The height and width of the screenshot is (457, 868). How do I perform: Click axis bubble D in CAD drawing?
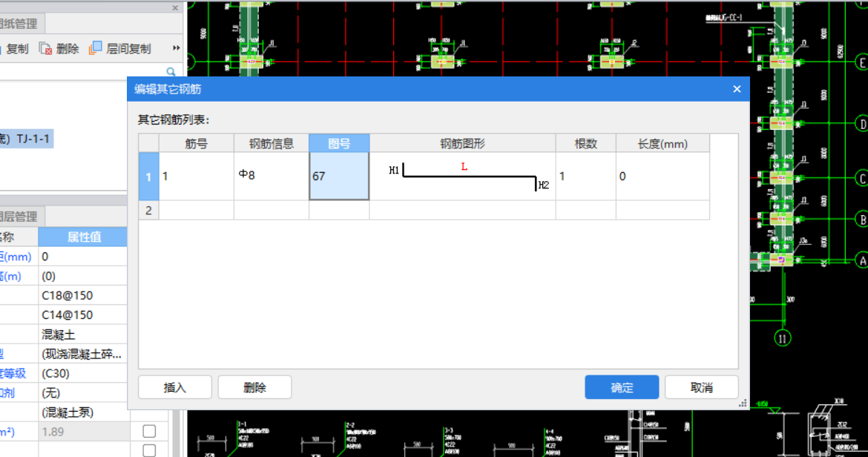click(x=861, y=123)
